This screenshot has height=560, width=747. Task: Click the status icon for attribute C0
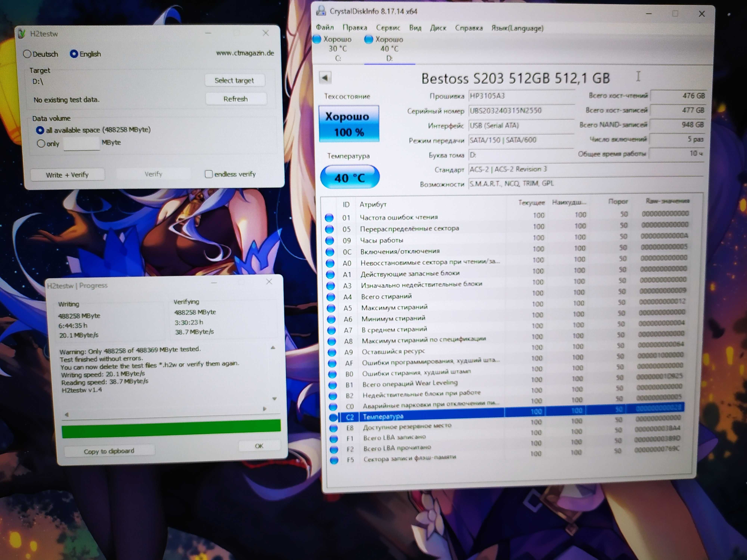click(333, 406)
